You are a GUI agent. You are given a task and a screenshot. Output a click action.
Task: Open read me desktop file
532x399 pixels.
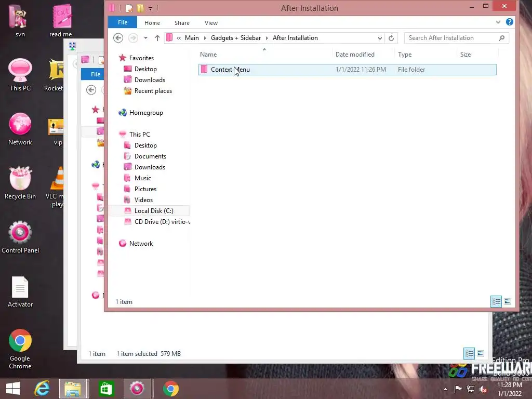60,21
